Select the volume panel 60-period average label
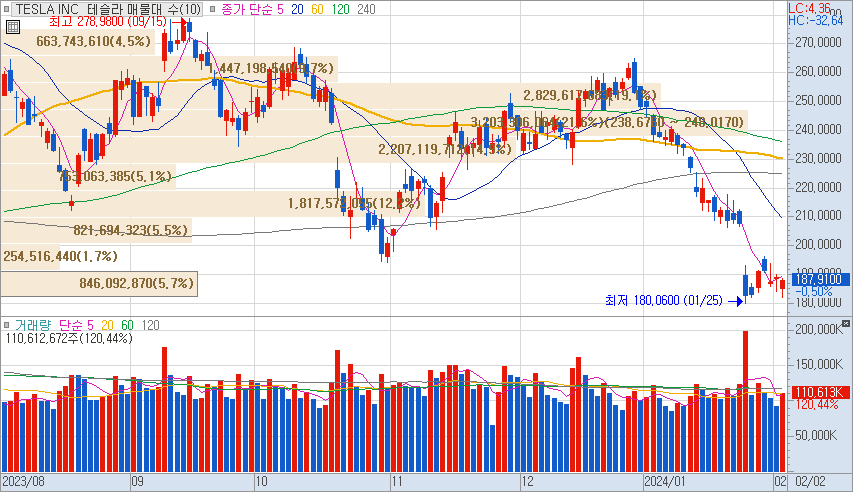The height and width of the screenshot is (492, 853). [127, 325]
